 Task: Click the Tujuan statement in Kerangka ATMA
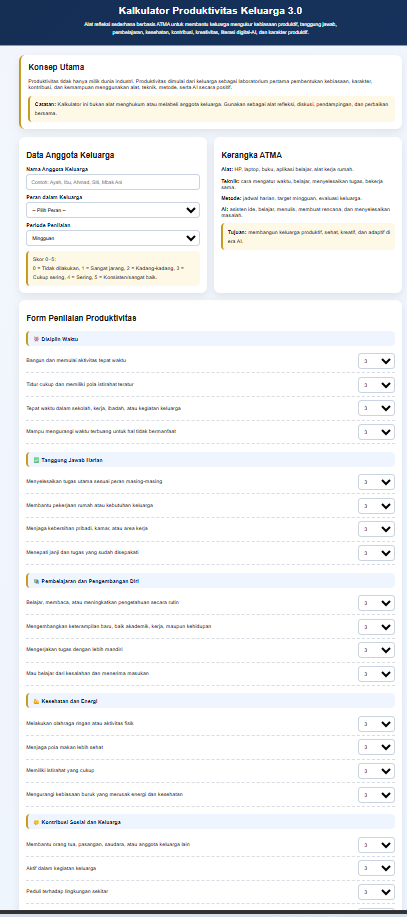[308, 236]
